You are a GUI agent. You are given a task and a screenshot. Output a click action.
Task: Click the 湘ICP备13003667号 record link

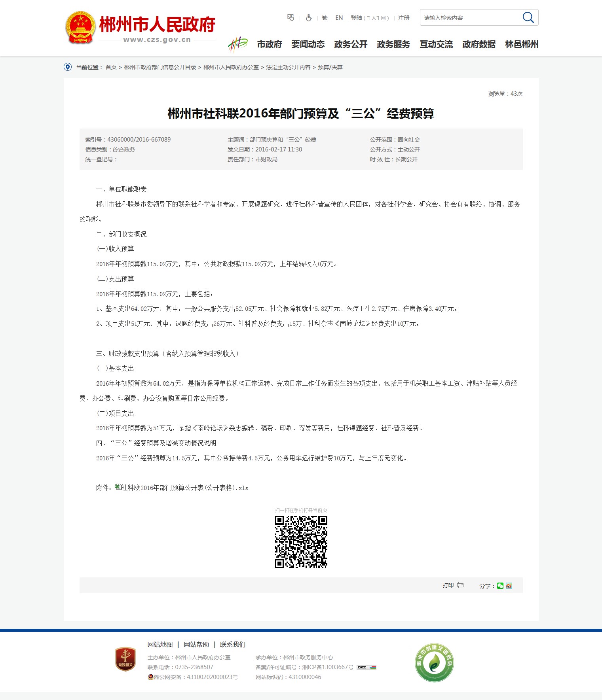(328, 667)
